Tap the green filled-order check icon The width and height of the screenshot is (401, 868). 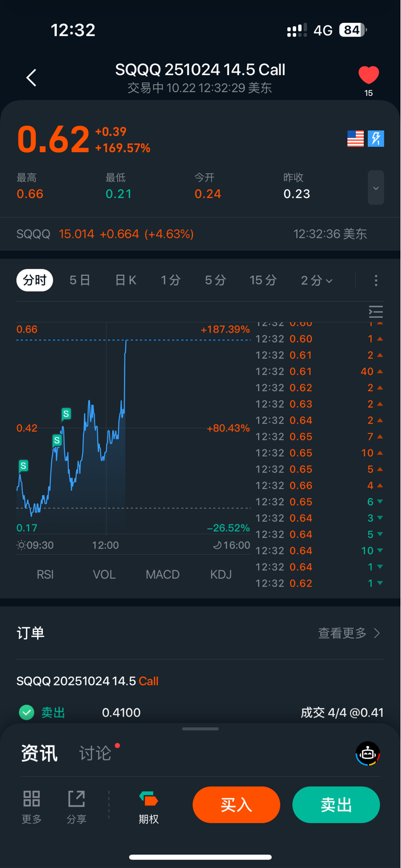[27, 712]
